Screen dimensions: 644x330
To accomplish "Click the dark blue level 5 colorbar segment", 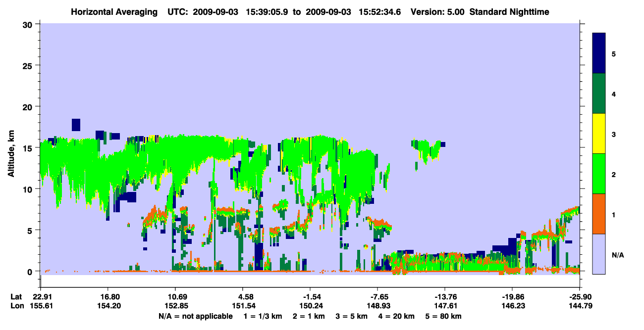I will coord(599,53).
